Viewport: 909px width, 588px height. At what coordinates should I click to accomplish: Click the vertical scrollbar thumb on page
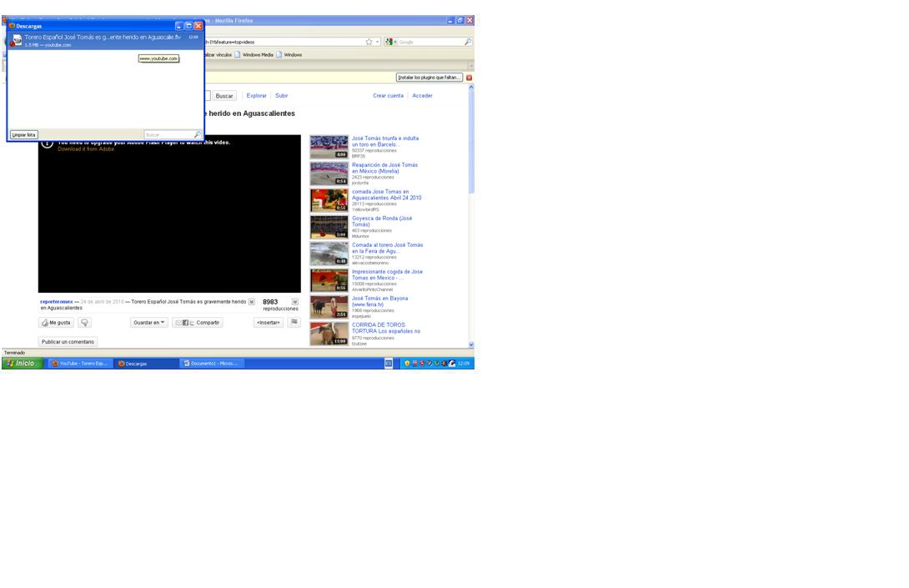(470, 142)
